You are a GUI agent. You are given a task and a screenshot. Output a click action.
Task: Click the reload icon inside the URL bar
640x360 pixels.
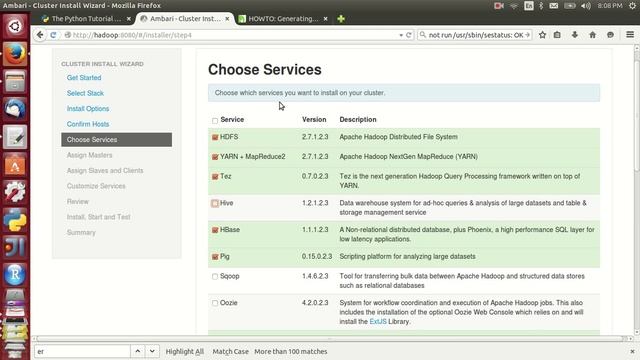pyautogui.click(x=409, y=35)
